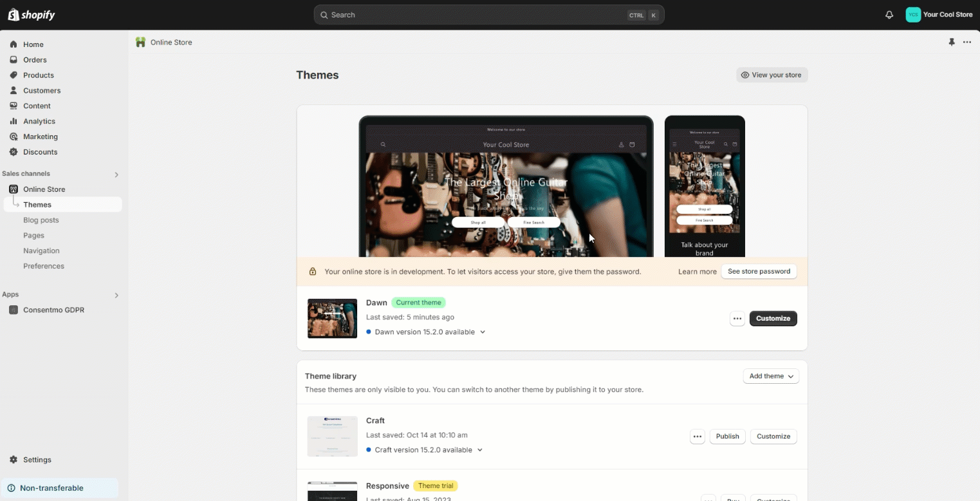
Task: Click the Search input field
Action: 476,15
